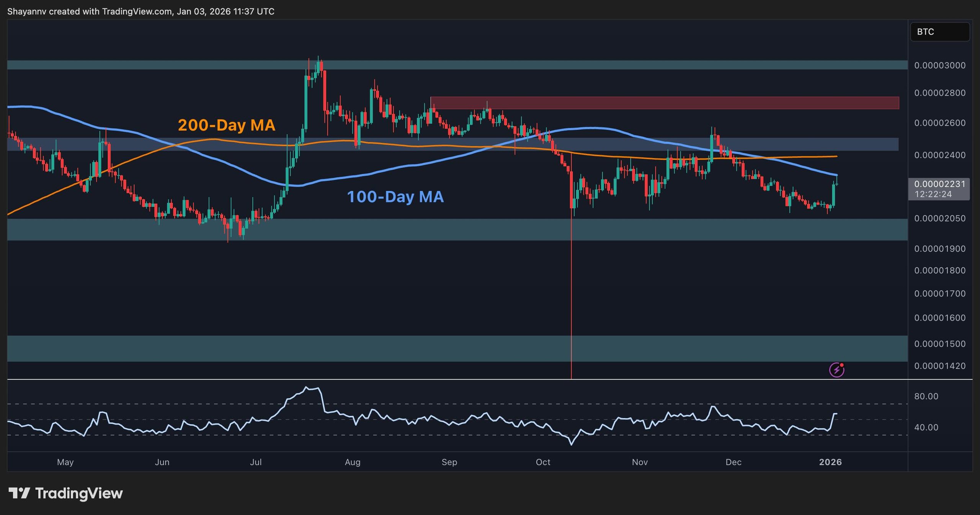Click the 0.00001420 price axis label
This screenshot has height=515, width=980.
tap(941, 366)
